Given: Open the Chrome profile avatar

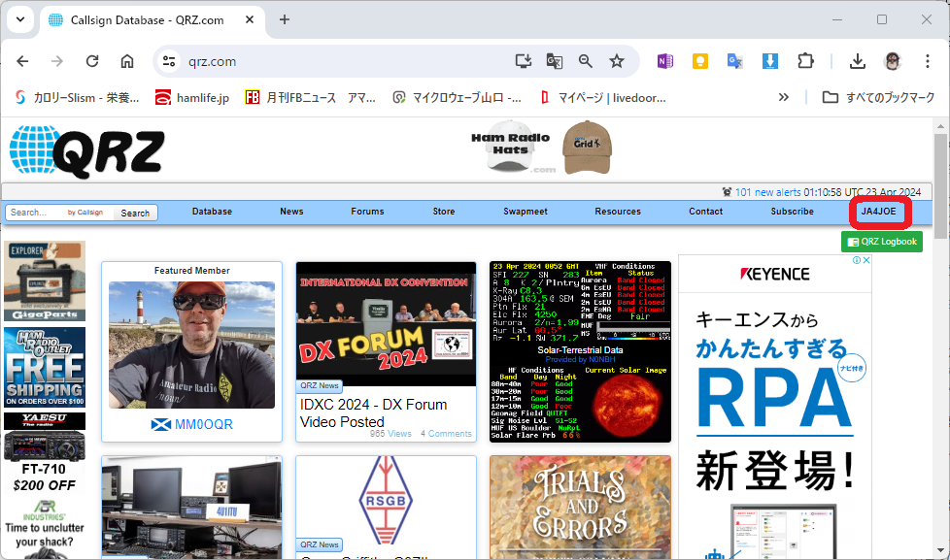Looking at the screenshot, I should pos(892,61).
